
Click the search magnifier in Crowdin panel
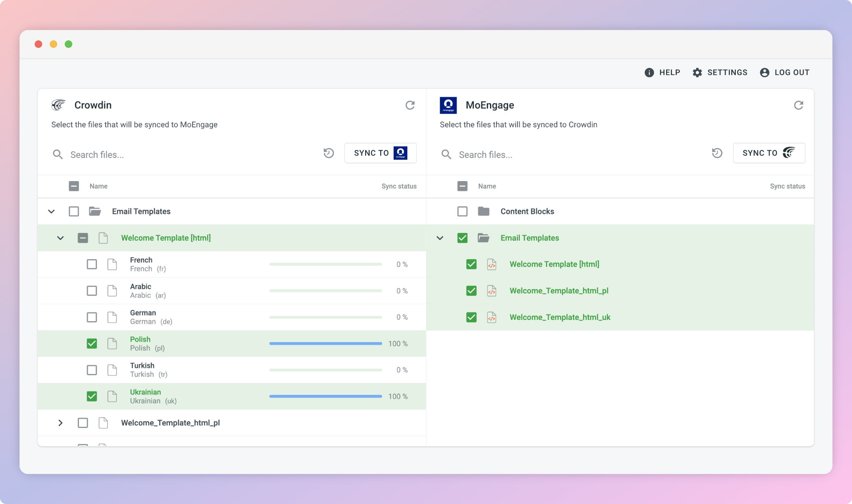(58, 154)
